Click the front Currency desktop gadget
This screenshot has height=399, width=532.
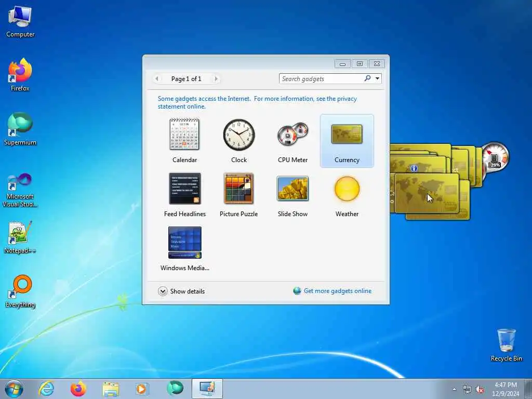(427, 193)
